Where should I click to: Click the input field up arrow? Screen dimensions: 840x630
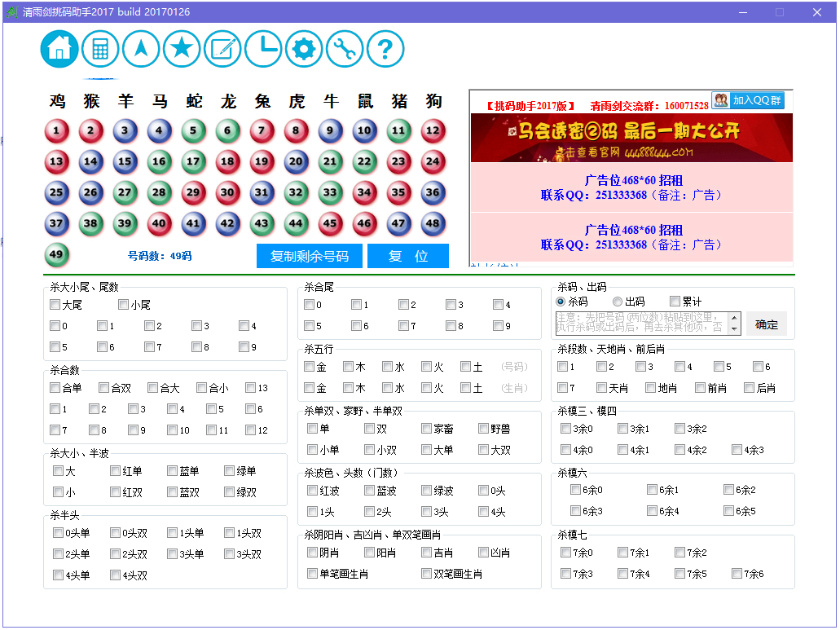(x=734, y=318)
